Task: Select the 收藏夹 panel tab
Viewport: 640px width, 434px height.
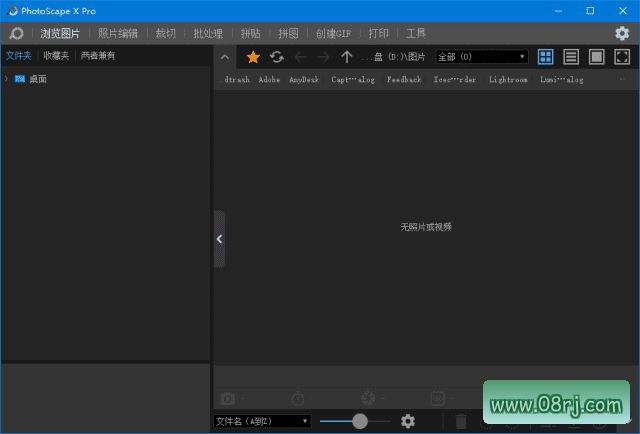Action: [56, 56]
